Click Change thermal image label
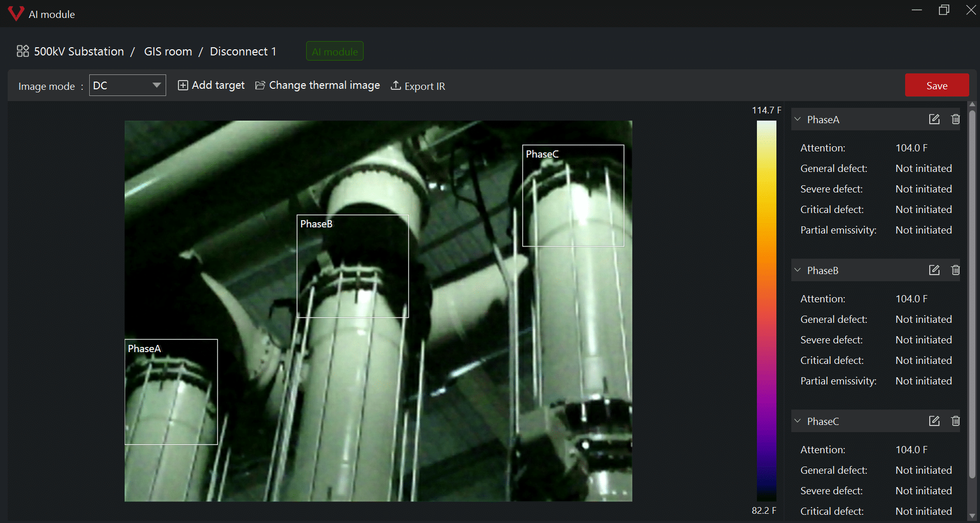 pos(325,85)
